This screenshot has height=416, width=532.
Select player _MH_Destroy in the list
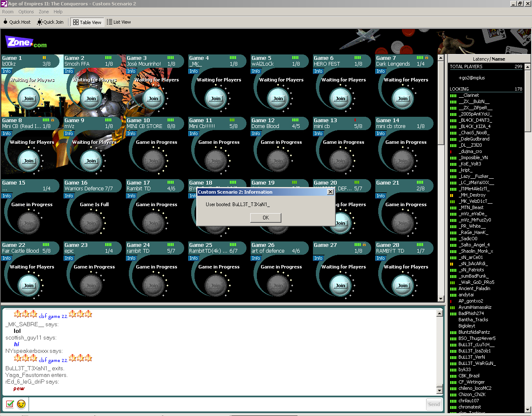pyautogui.click(x=472, y=195)
